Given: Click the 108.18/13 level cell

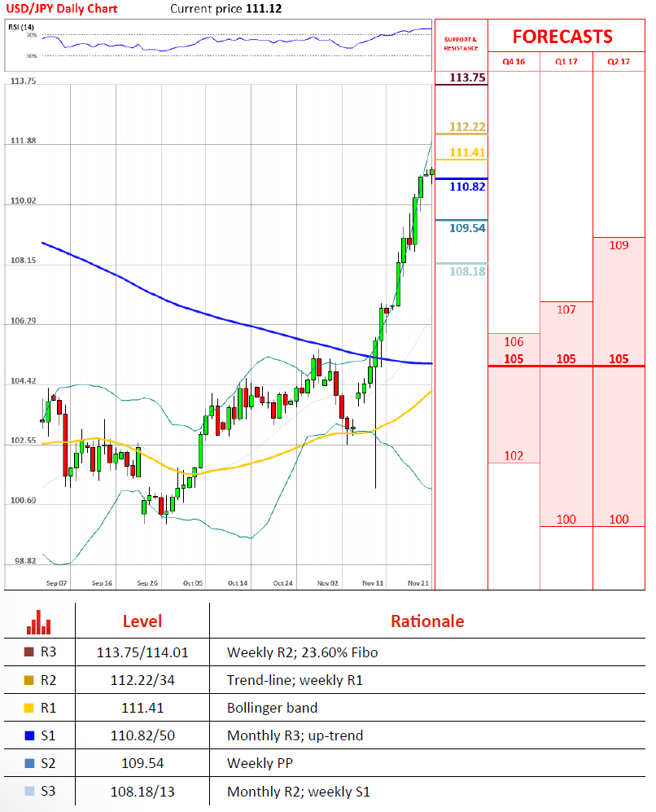Looking at the screenshot, I should 142,792.
